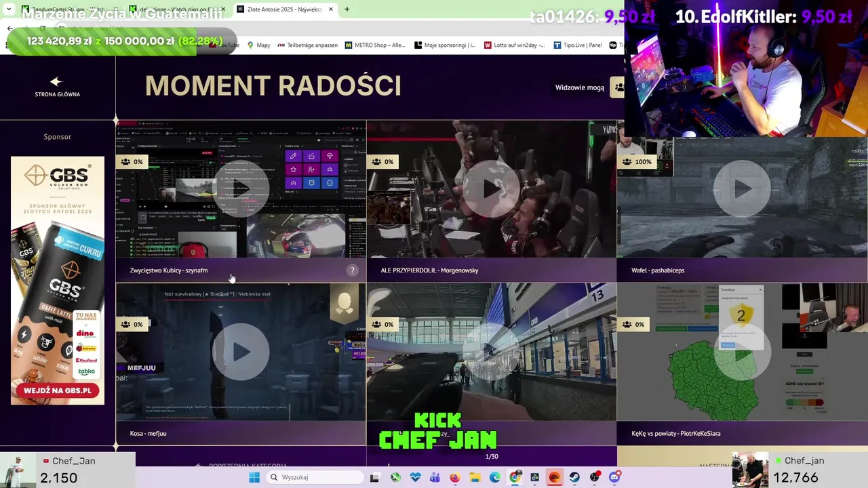This screenshot has height=488, width=868.
Task: Open a new browser tab
Action: (347, 9)
